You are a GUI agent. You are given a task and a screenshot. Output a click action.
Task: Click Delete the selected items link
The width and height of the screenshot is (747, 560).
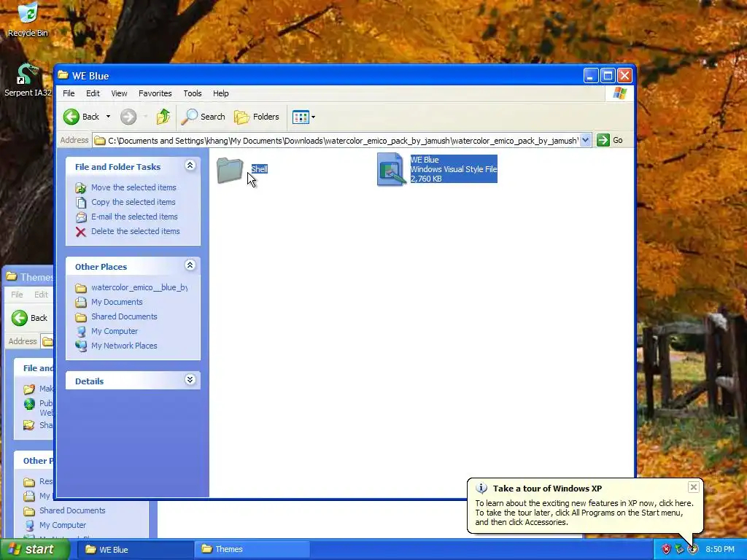(x=135, y=231)
